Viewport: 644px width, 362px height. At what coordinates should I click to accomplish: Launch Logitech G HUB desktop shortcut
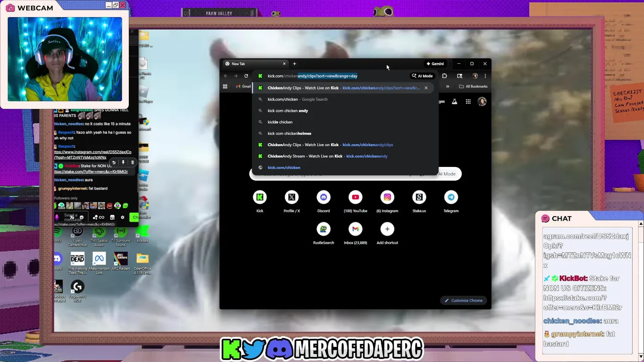(x=77, y=292)
